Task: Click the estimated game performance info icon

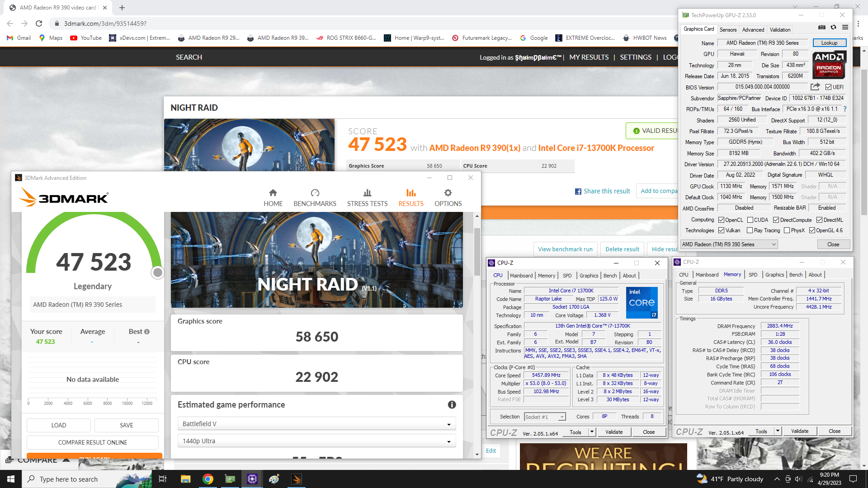Action: point(452,405)
